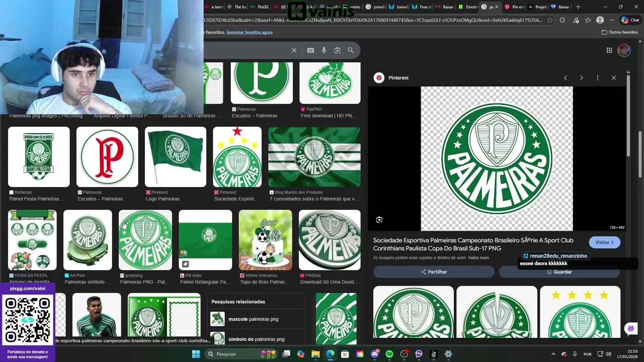
Task: Open more options in image preview panel
Action: [598, 78]
